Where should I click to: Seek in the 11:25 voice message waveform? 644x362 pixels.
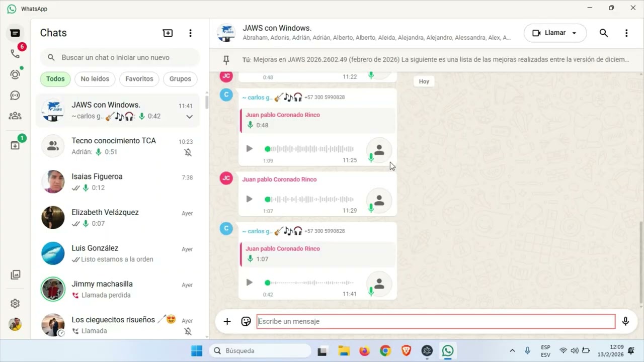pyautogui.click(x=309, y=149)
